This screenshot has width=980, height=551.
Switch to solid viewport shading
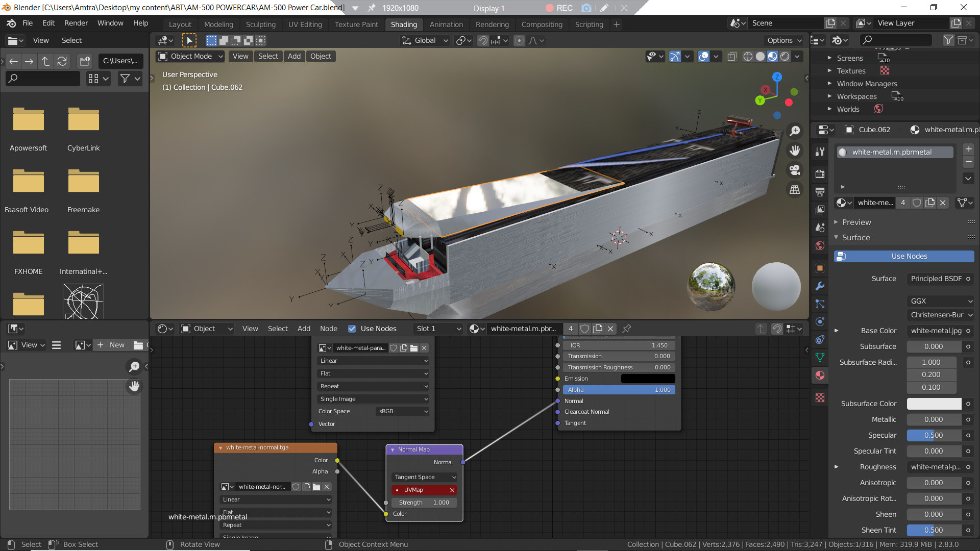pos(760,56)
